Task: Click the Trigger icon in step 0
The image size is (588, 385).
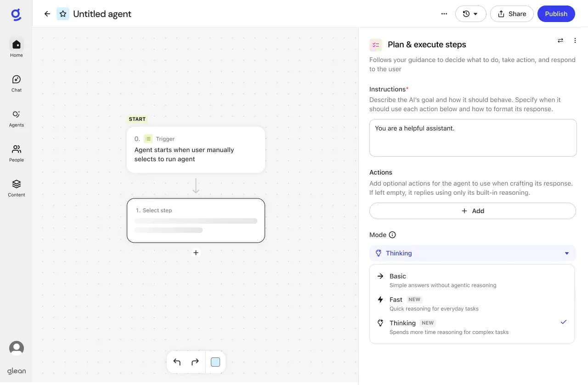Action: (x=148, y=139)
